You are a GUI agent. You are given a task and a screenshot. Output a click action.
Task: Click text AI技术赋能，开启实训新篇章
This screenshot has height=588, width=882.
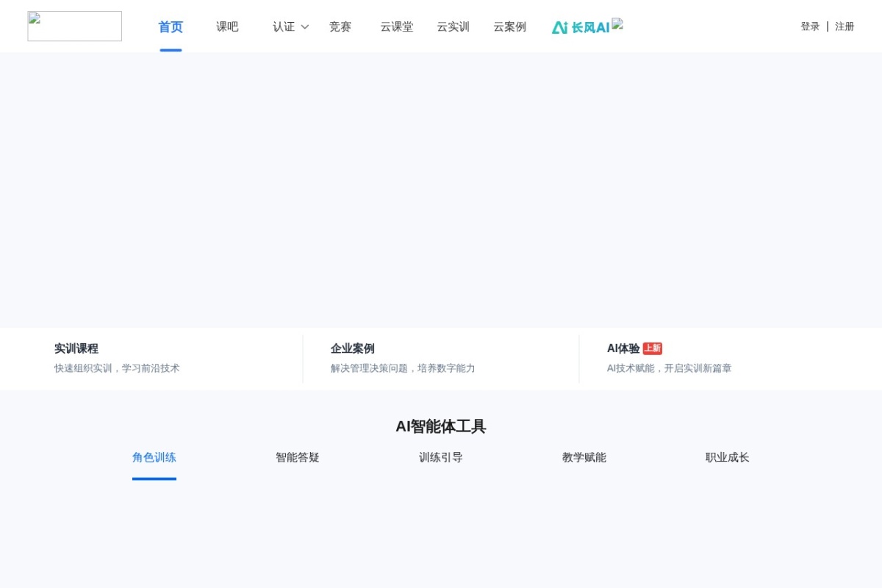coord(670,368)
